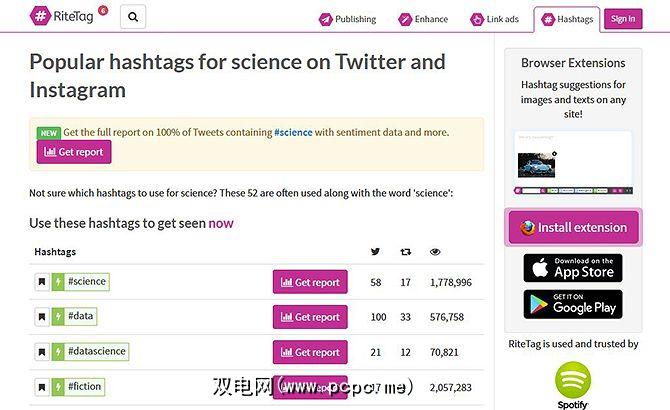Select the Hashtags tab

(x=567, y=19)
